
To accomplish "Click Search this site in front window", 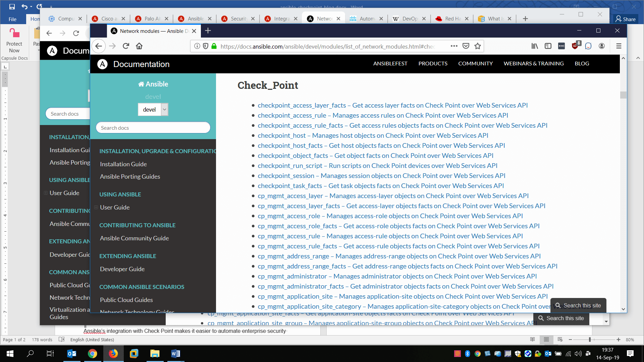I will [578, 305].
